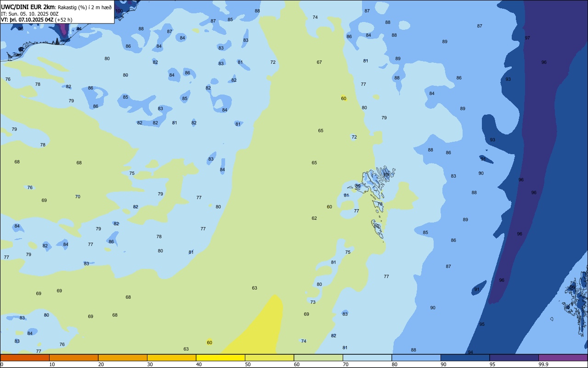Choose the 95–99.9 navy legend band
The image size is (588, 368).
[x=514, y=357]
